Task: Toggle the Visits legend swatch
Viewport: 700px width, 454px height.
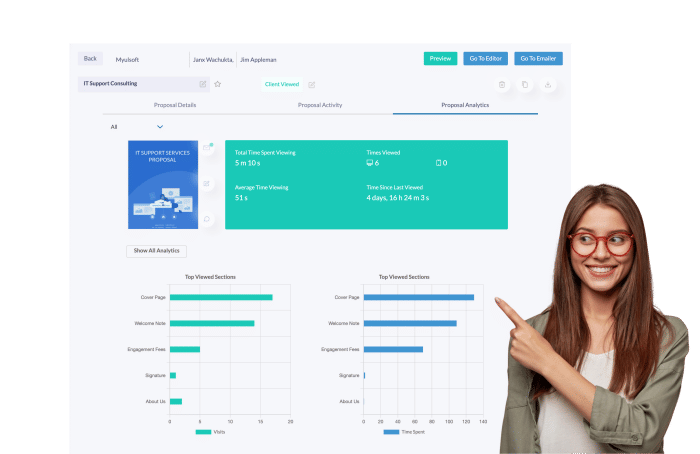Action: 203,432
